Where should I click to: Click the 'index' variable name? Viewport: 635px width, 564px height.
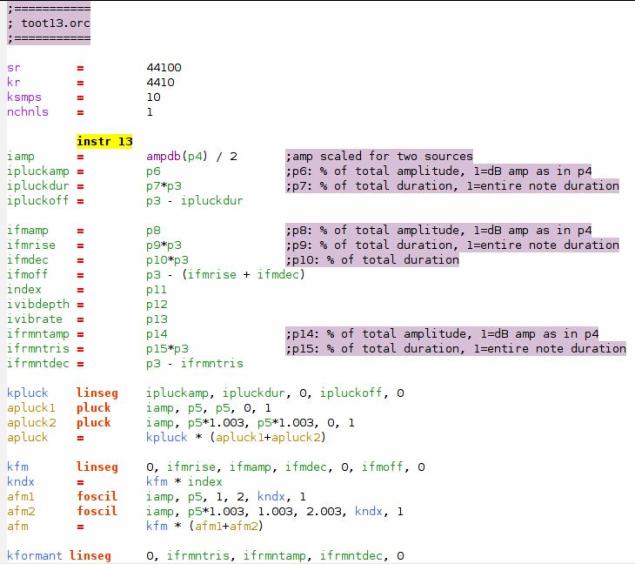point(24,289)
